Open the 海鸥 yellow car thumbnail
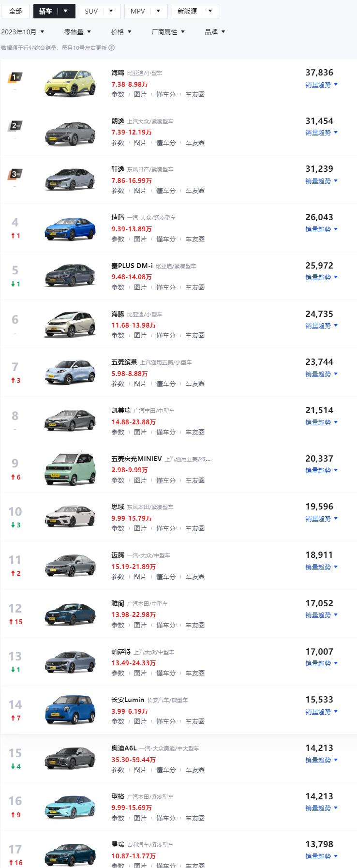This screenshot has width=357, height=868. 70,83
